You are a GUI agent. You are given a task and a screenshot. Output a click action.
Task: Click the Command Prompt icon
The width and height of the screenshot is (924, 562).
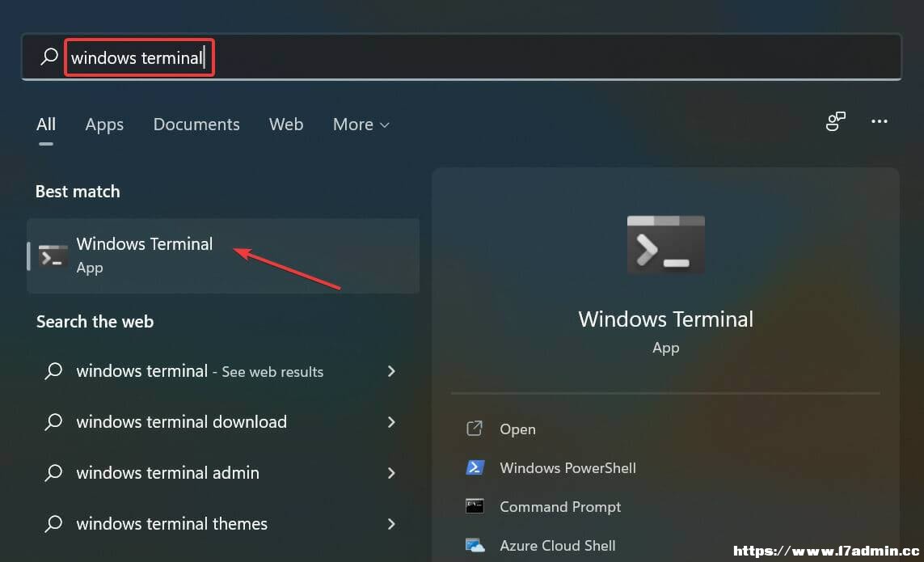click(475, 506)
